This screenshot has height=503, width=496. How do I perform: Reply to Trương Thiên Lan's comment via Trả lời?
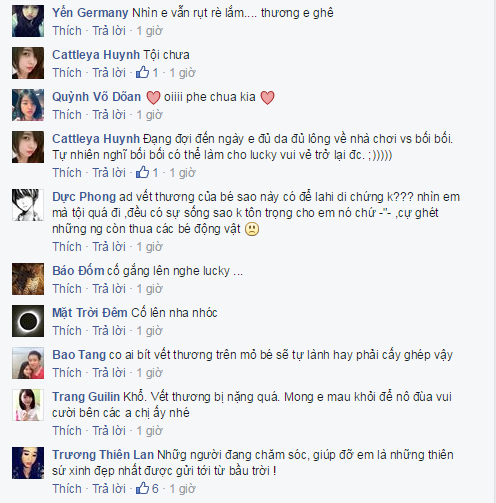[109, 489]
